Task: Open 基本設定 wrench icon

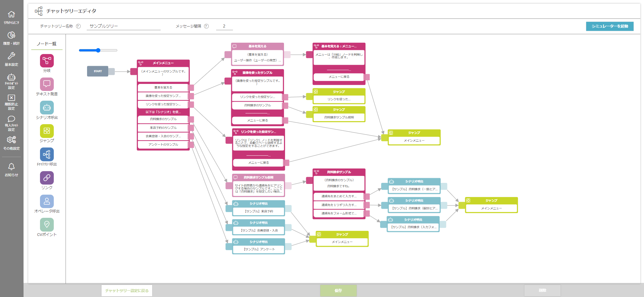Action: pos(11,56)
